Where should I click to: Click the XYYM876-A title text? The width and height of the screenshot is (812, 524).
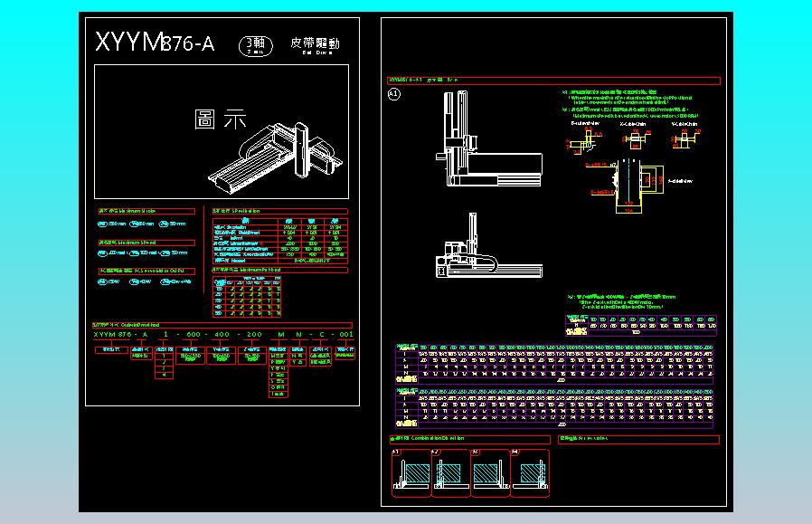[155, 43]
